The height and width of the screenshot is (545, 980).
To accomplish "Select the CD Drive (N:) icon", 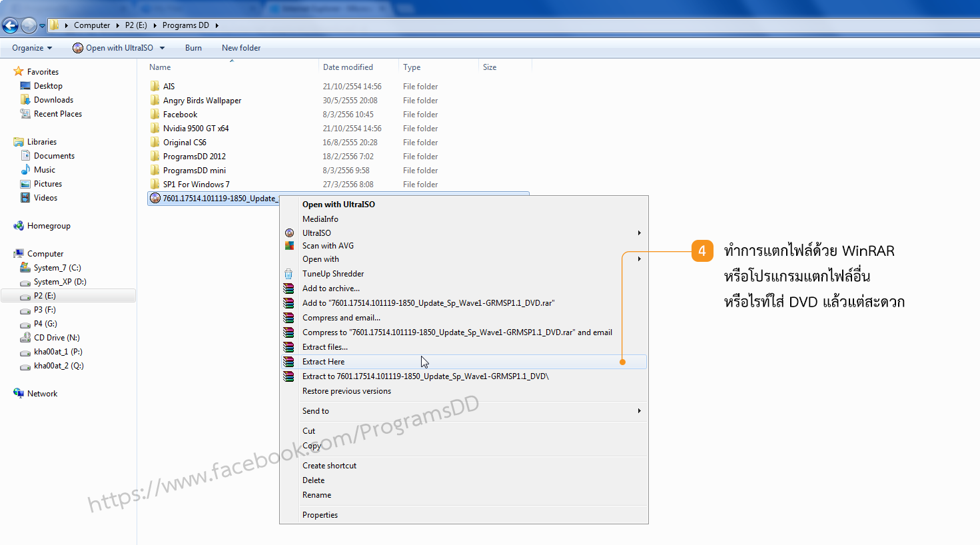I will (25, 338).
